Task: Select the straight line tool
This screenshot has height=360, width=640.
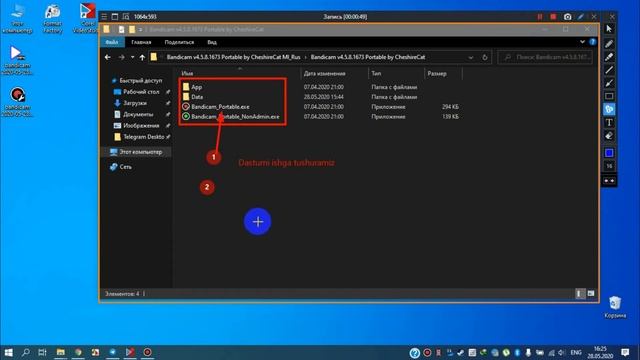Action: tap(609, 70)
